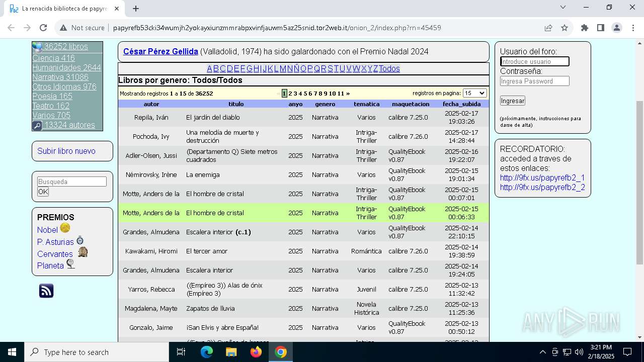
Task: Select the La renacida biblioteca tab
Action: point(65,9)
